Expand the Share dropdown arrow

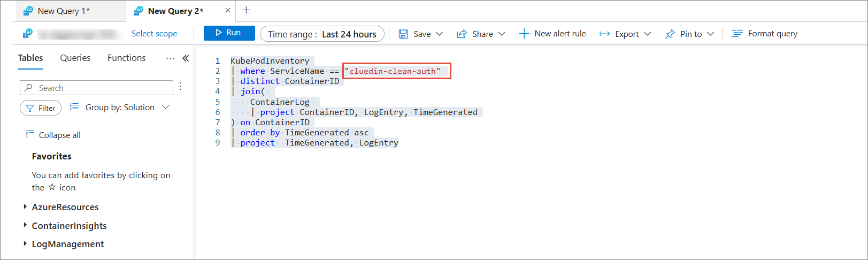coord(502,34)
